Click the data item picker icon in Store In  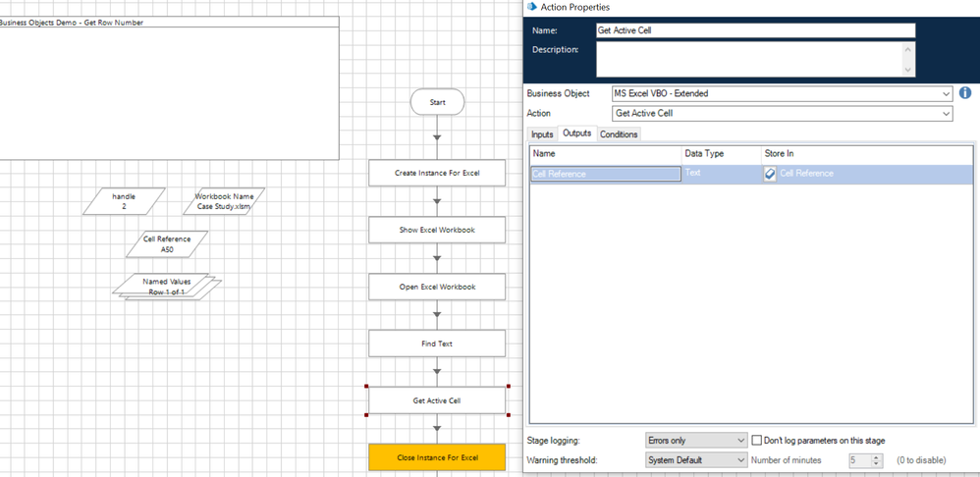click(770, 174)
